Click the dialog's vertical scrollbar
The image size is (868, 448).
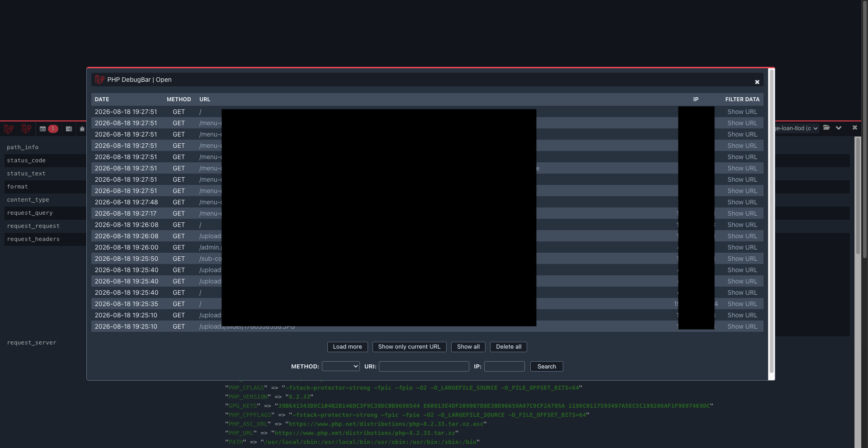pos(771,222)
